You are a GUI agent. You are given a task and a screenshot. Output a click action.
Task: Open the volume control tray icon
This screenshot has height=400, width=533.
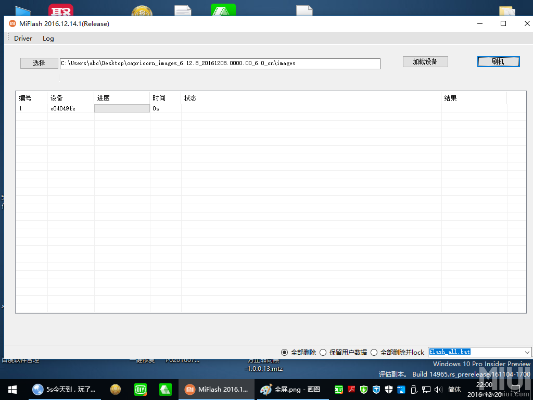(x=439, y=389)
